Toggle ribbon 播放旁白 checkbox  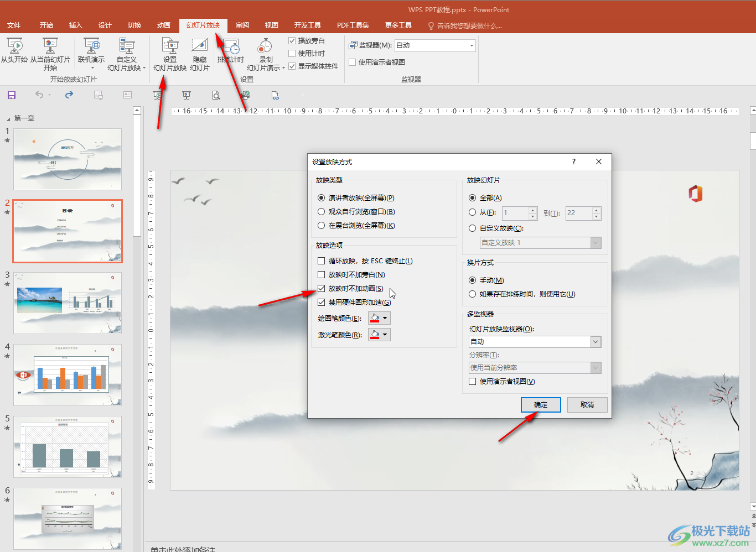point(292,40)
